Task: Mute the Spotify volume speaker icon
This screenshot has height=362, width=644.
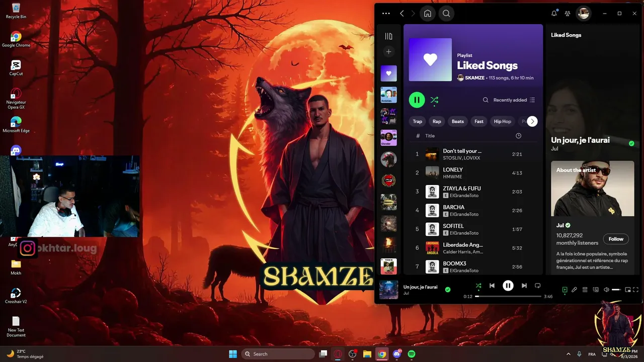Action: coord(606,290)
